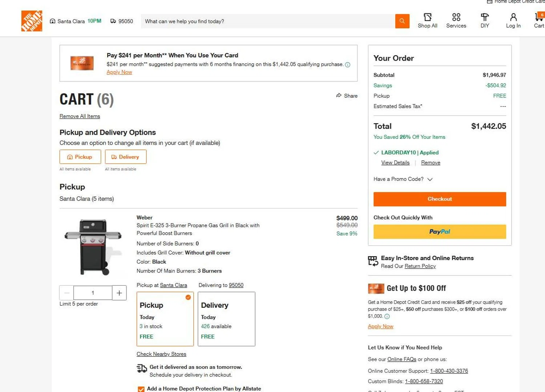Select Pickup Today fulfillment option
Screen dimensions: 545x392
tap(165, 319)
